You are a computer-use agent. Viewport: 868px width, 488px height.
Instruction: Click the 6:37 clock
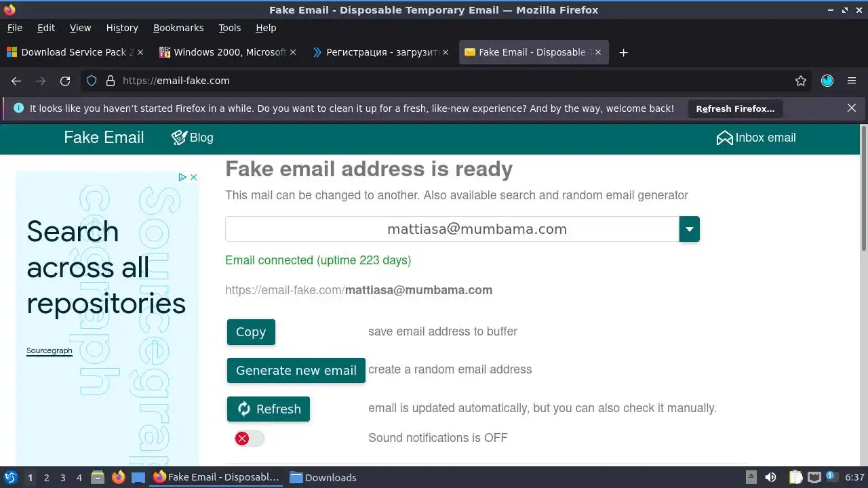(854, 477)
